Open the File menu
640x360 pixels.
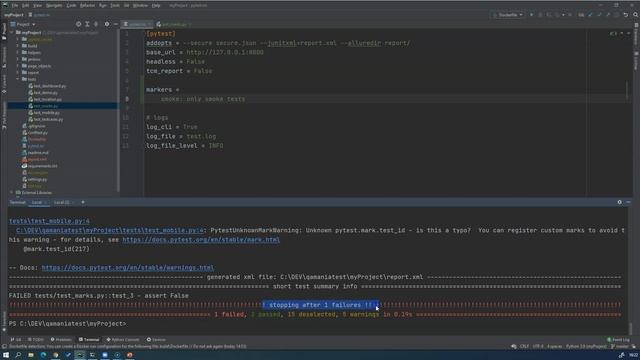tap(15, 5)
